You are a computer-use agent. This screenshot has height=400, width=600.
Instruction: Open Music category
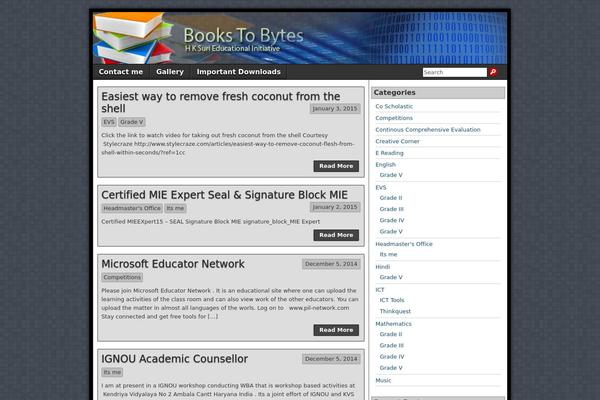[383, 380]
